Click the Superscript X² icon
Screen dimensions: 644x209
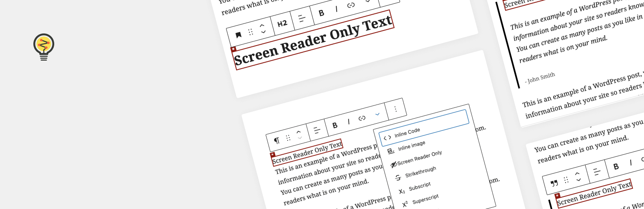(405, 204)
